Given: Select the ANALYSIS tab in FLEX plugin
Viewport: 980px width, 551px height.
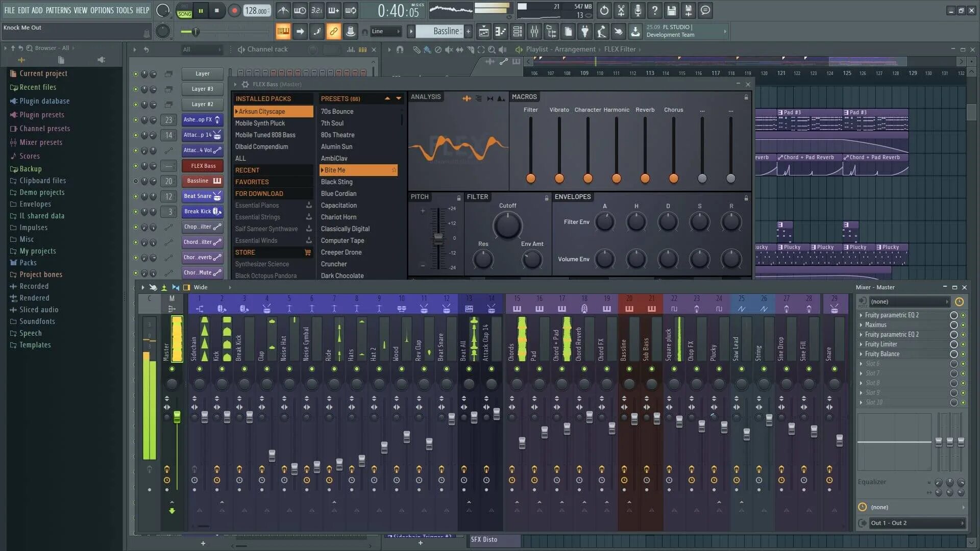Looking at the screenshot, I should click(x=424, y=96).
